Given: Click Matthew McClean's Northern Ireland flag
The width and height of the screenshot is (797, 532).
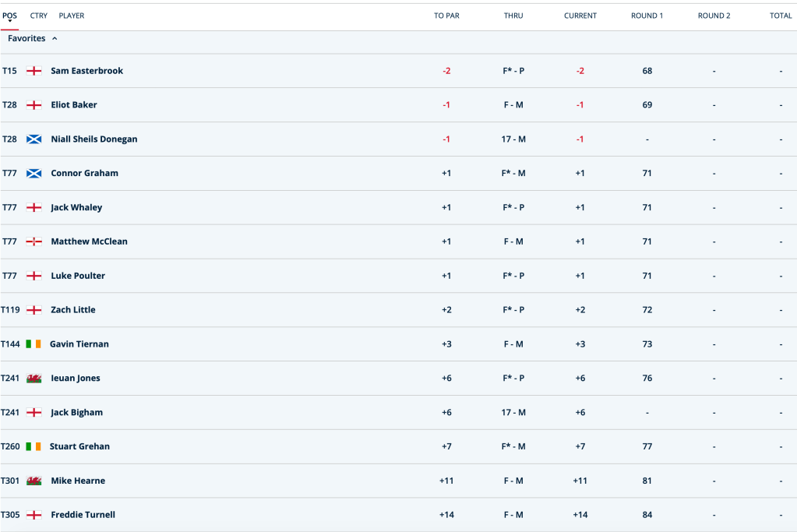Looking at the screenshot, I should pos(34,242).
